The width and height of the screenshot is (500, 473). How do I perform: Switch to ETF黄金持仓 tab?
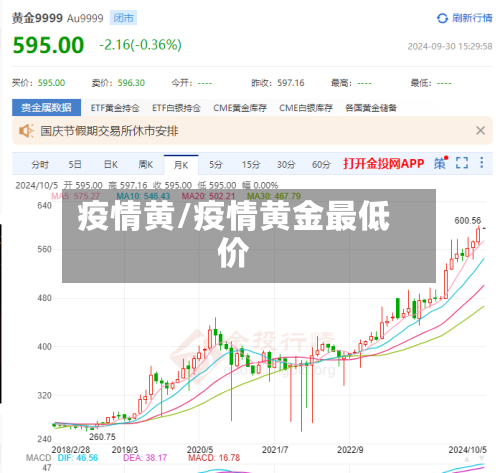(115, 108)
